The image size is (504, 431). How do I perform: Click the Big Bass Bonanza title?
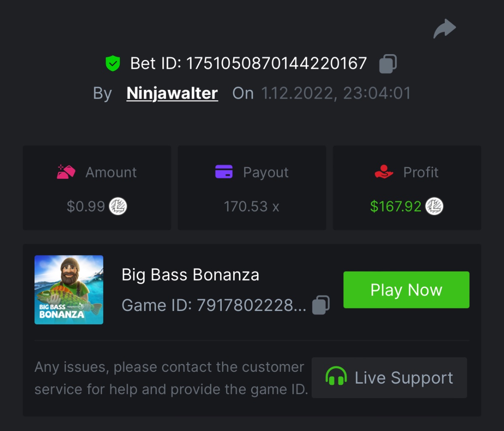tap(190, 275)
